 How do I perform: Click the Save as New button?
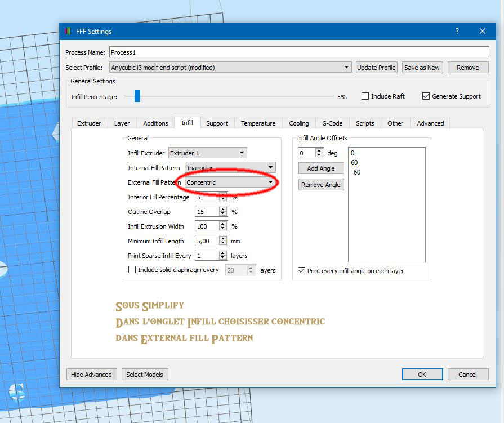pos(422,68)
